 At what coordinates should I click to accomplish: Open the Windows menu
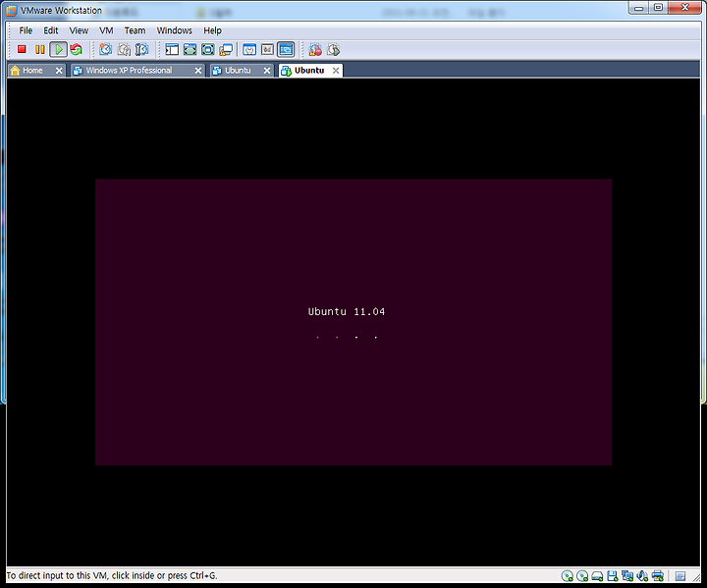[x=174, y=30]
